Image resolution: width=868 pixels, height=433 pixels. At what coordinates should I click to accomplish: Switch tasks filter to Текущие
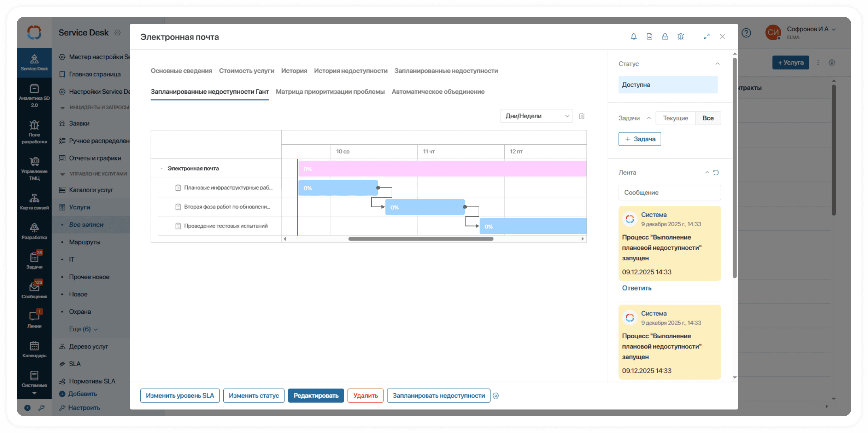point(675,118)
